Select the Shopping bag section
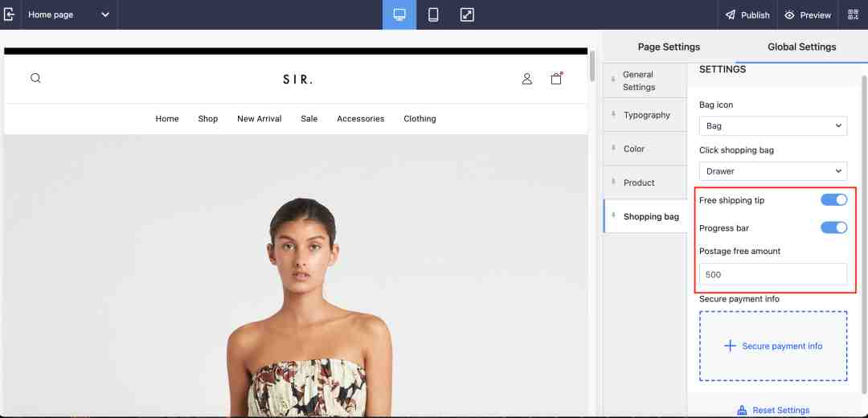 [x=645, y=216]
